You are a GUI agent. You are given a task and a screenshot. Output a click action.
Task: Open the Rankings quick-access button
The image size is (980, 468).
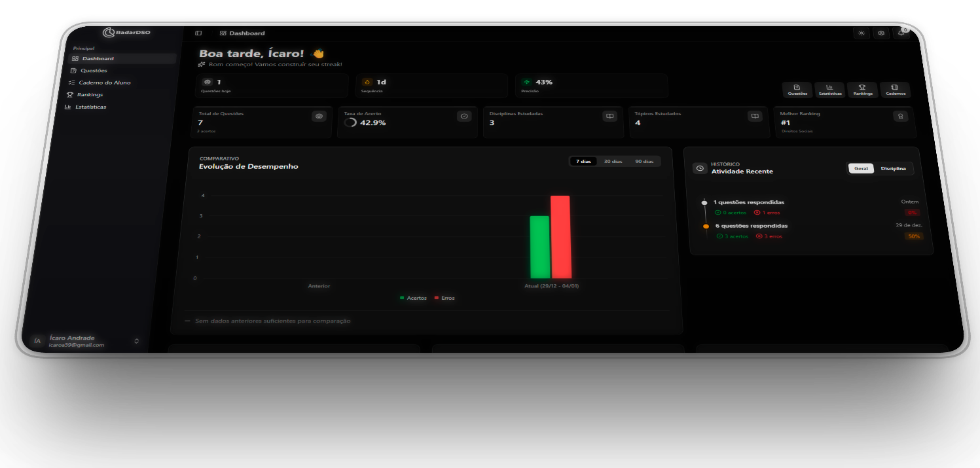tap(863, 90)
